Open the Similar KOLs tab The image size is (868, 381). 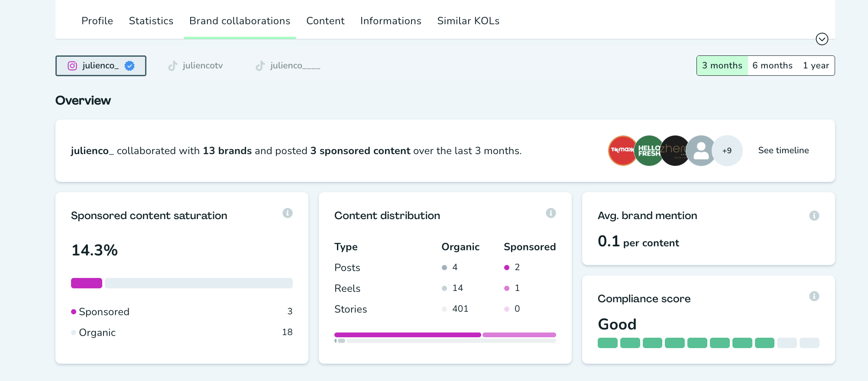[468, 21]
